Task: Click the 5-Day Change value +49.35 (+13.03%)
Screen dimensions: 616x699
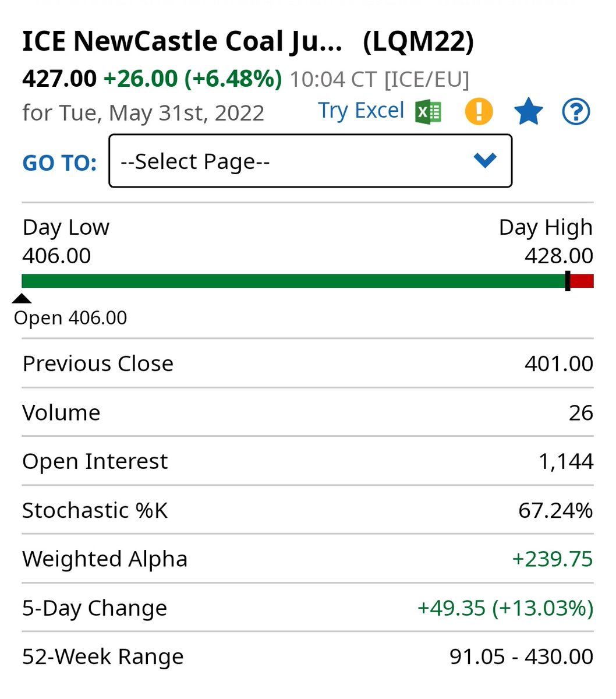Action: click(x=505, y=609)
